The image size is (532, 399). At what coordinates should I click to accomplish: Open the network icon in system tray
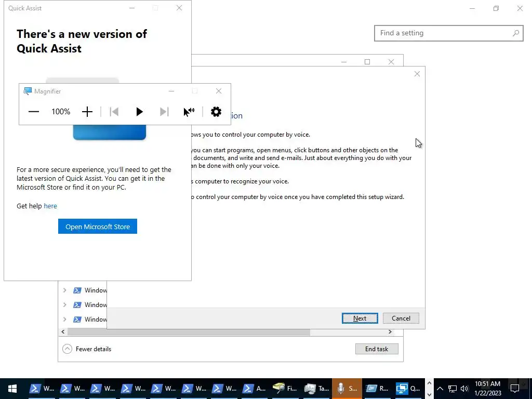click(453, 389)
